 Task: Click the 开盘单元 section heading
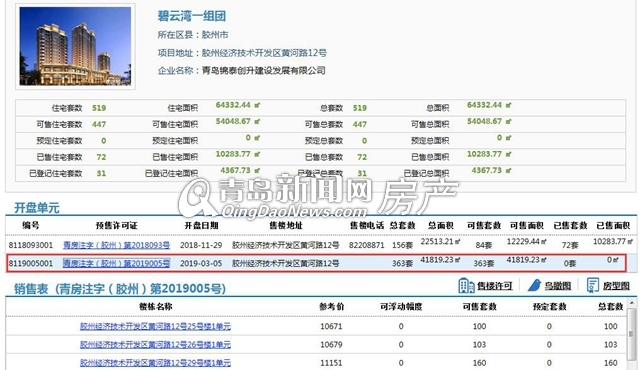point(37,208)
